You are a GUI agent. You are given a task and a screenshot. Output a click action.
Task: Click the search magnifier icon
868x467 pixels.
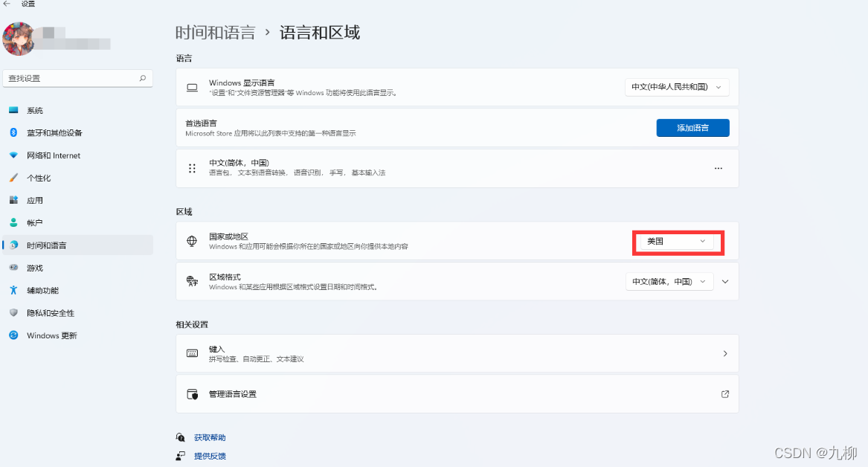[142, 78]
